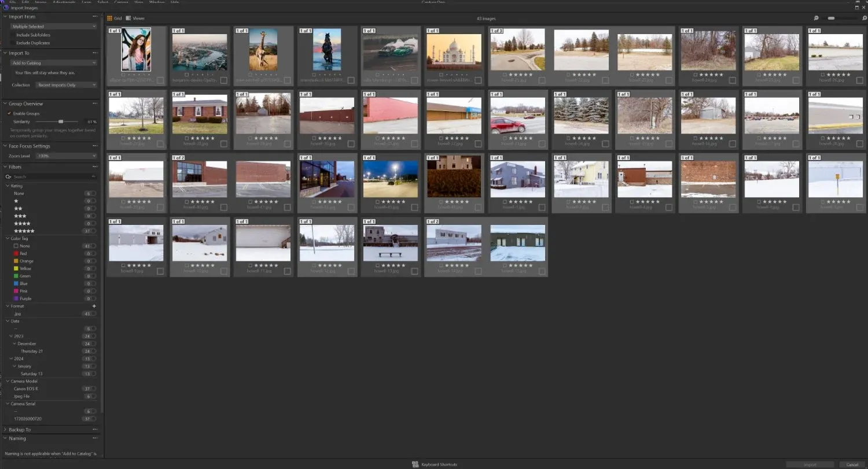
Task: Disable the Enable Groups checkbox
Action: click(x=8, y=113)
